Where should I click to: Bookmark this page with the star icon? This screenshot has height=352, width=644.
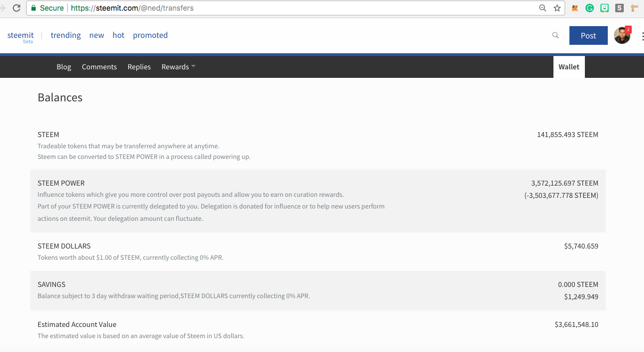pos(557,8)
